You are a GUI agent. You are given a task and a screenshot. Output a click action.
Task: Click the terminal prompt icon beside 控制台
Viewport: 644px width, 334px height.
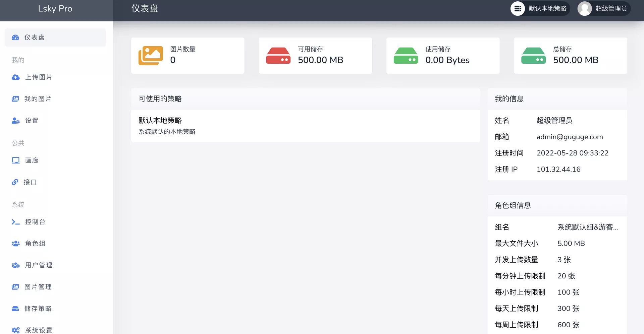point(16,222)
